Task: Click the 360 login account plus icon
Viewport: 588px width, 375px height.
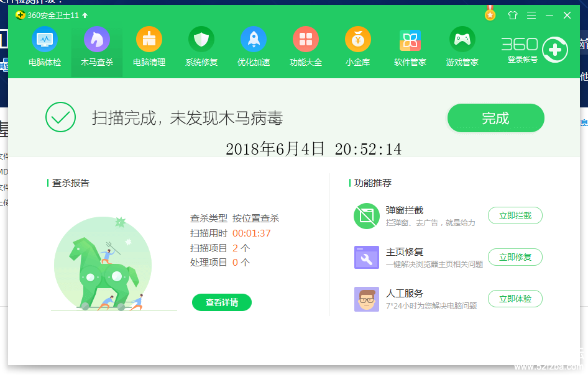Action: (555, 50)
